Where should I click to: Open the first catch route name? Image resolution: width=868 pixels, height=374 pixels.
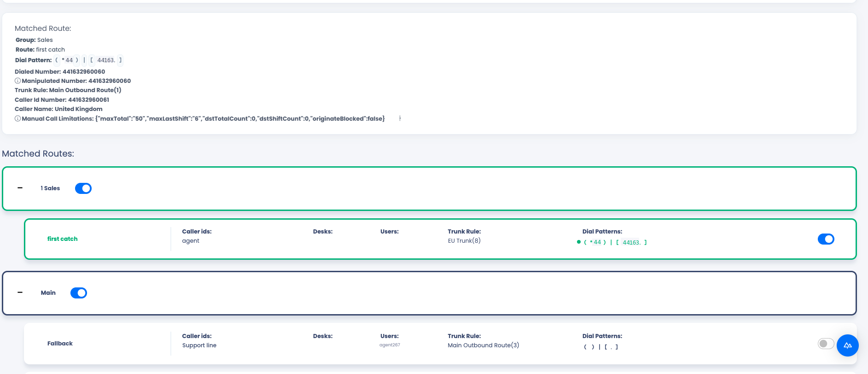click(63, 239)
